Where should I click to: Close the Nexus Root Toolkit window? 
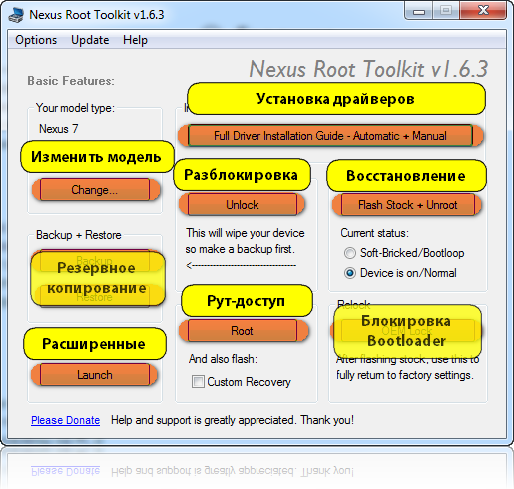[x=483, y=11]
